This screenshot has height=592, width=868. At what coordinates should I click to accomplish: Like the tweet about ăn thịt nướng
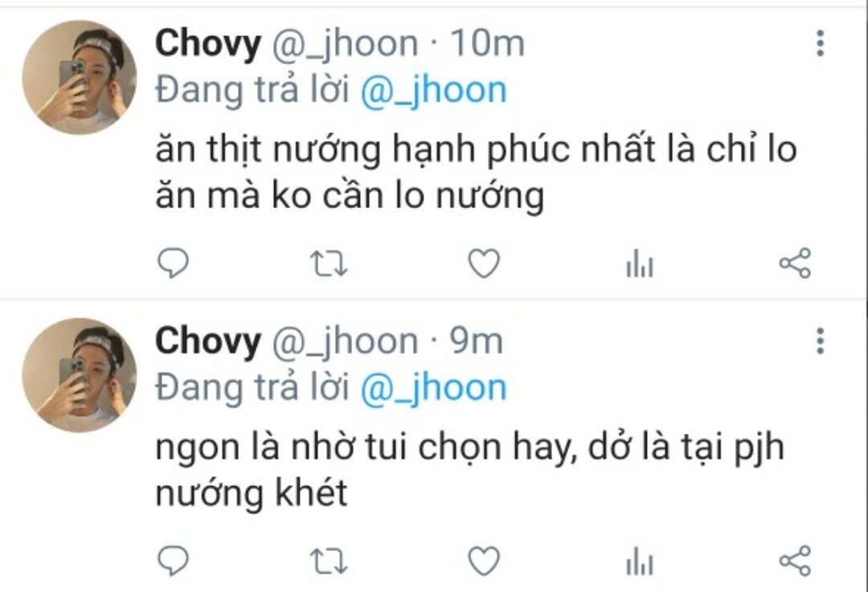pos(484,263)
